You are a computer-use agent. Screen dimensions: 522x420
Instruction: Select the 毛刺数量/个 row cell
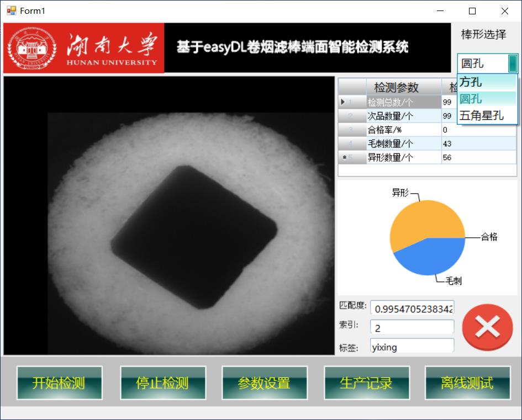click(404, 143)
